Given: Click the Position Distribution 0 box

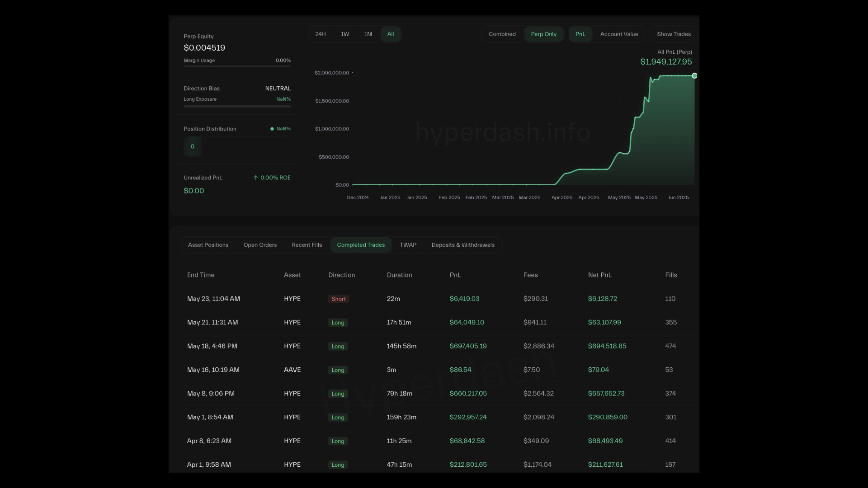Looking at the screenshot, I should 193,146.
